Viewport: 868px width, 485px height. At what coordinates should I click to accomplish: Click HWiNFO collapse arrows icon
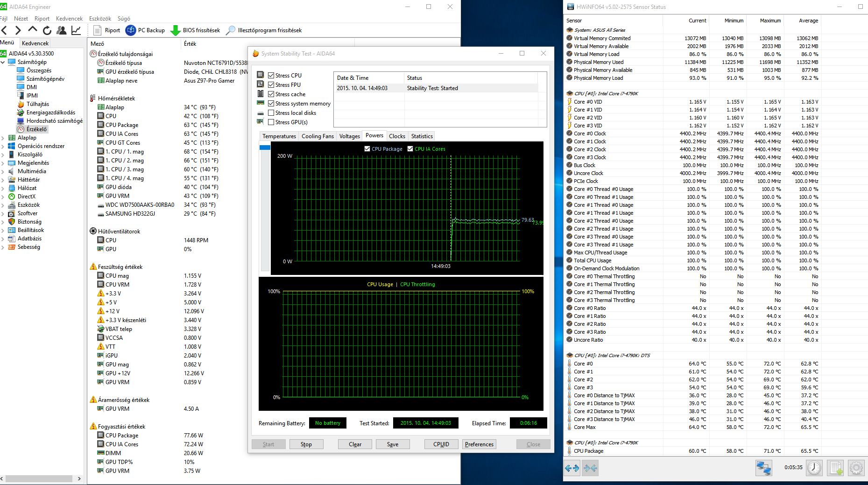pos(590,468)
